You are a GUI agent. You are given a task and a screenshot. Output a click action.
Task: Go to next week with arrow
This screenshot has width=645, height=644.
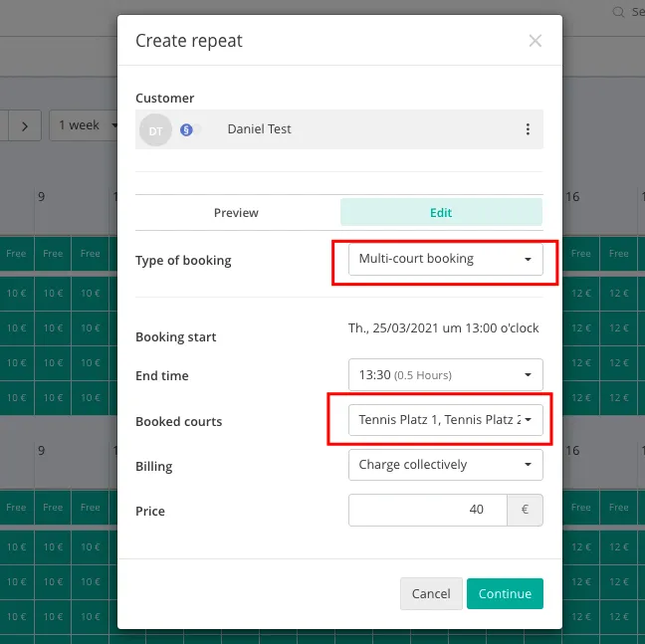24,125
